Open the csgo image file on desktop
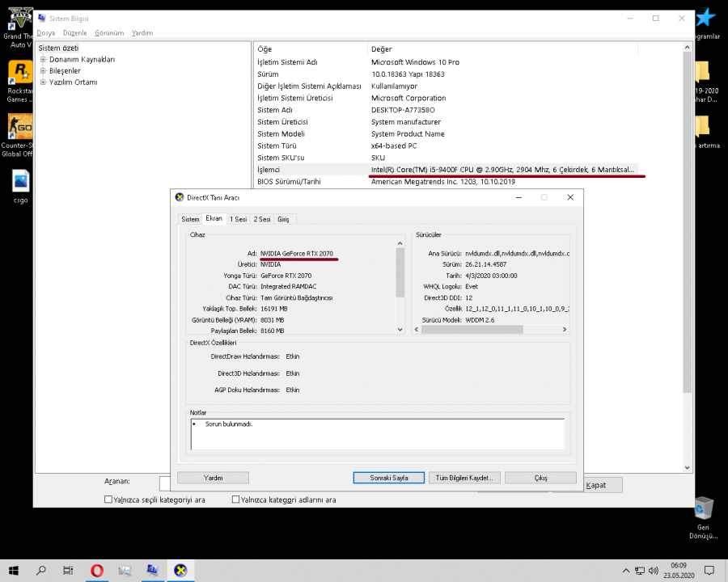The image size is (728, 582). pos(20,187)
